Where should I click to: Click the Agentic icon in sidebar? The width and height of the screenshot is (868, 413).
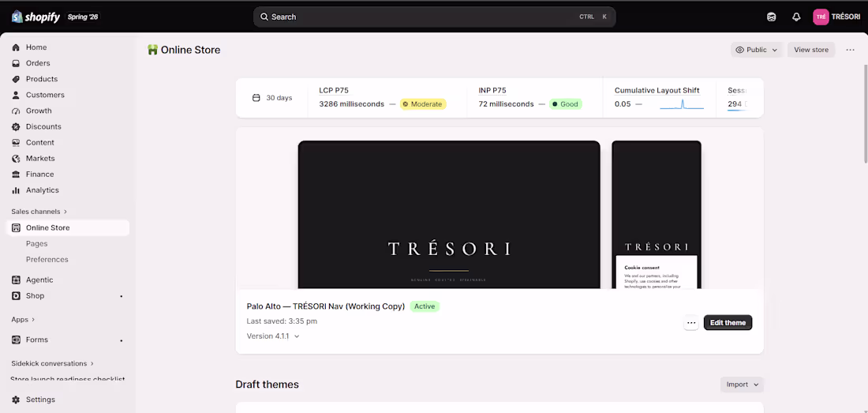point(16,280)
